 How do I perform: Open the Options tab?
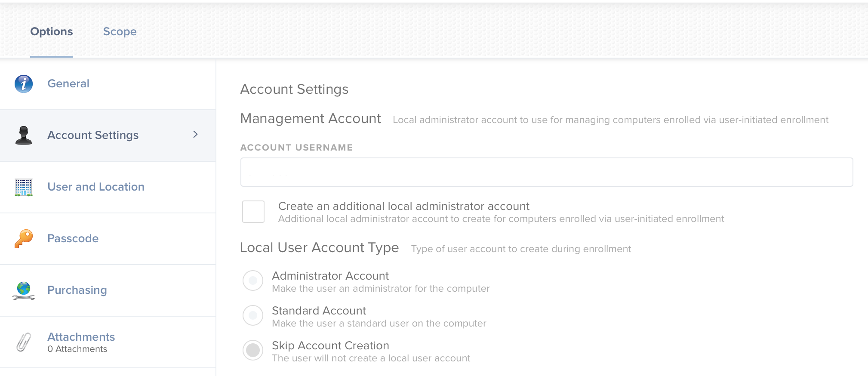(x=52, y=31)
